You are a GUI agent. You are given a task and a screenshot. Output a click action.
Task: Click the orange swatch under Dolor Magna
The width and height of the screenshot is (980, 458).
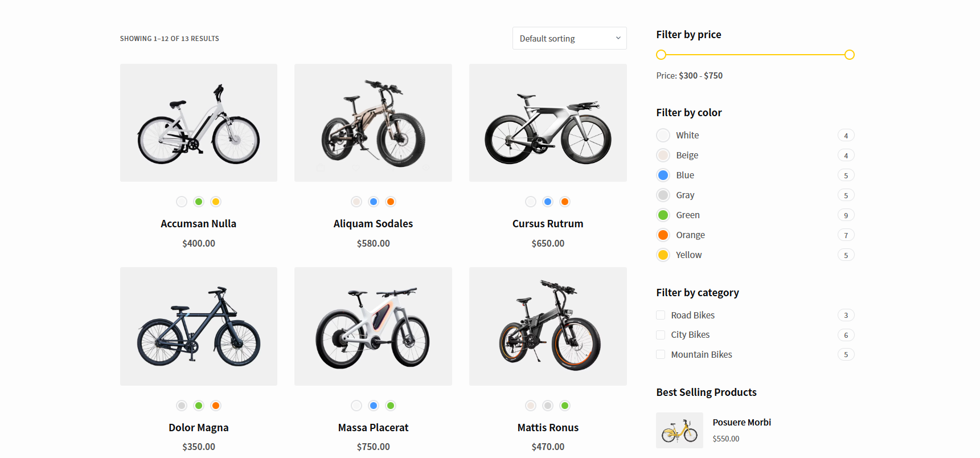pyautogui.click(x=216, y=406)
